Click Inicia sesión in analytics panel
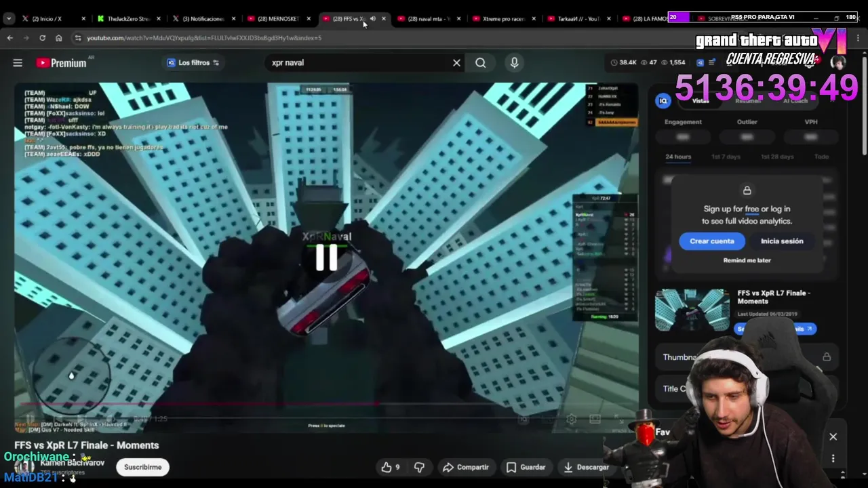 pyautogui.click(x=782, y=241)
